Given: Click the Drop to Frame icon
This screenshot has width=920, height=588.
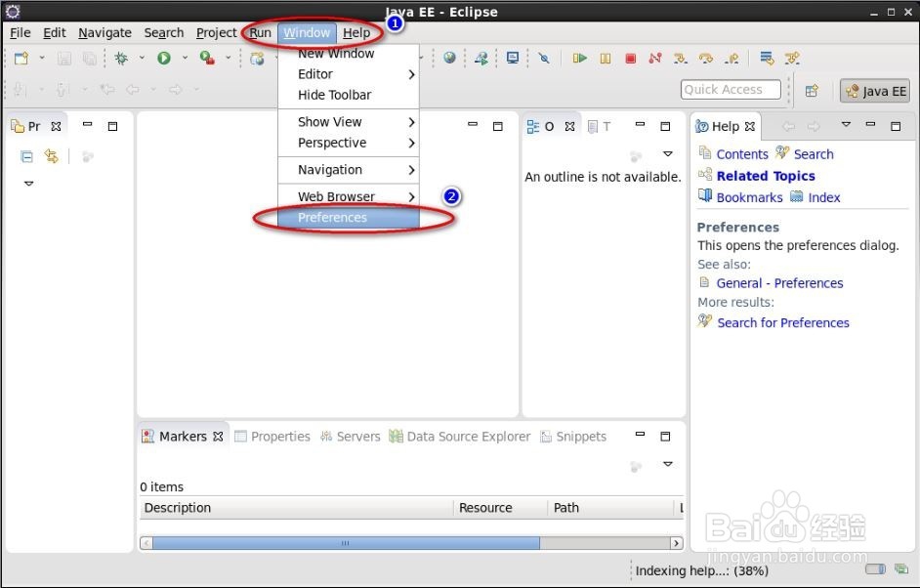Looking at the screenshot, I should (767, 58).
